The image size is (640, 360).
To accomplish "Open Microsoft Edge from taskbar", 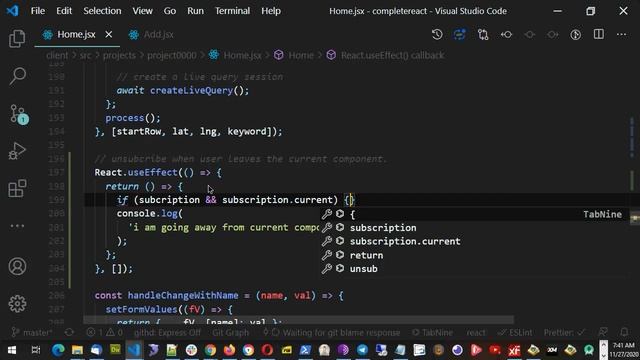I will tap(58, 350).
